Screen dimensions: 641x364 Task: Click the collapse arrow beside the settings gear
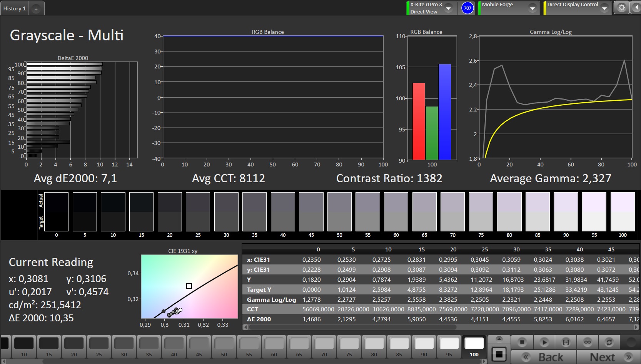point(636,8)
